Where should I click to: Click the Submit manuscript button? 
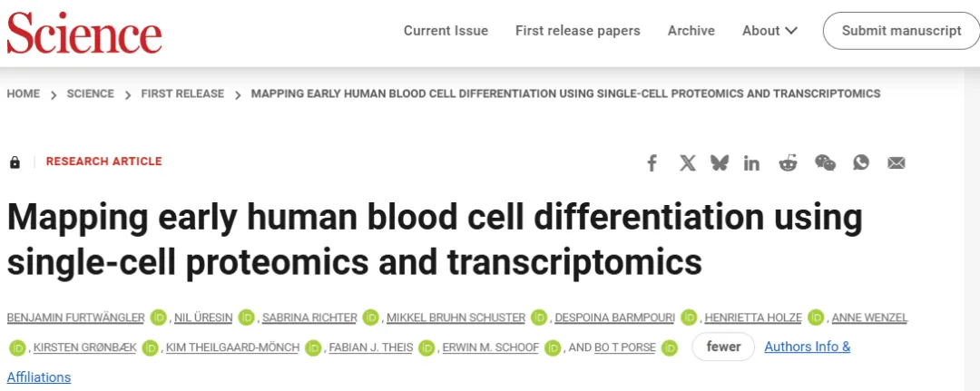[901, 31]
